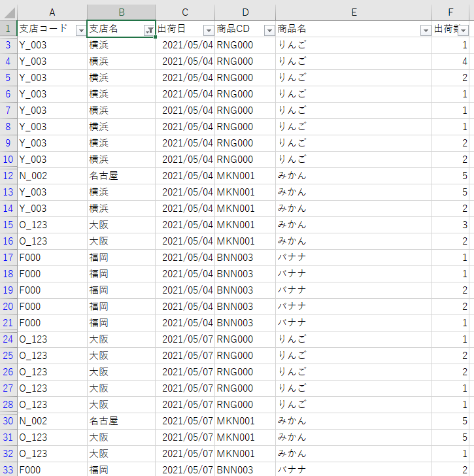Open the 商品CD filter dropdown arrow
Image resolution: width=474 pixels, height=476 pixels.
coord(269,30)
